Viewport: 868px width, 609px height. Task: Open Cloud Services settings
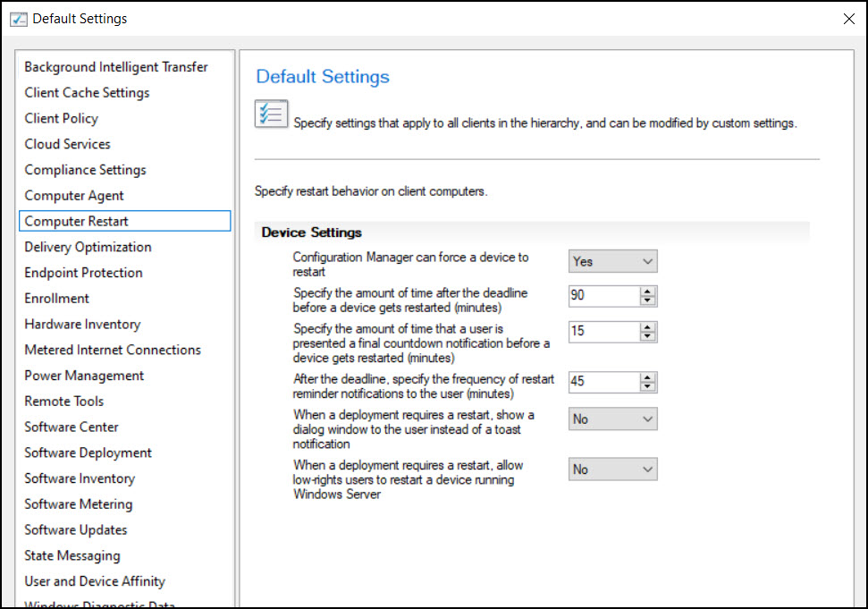pyautogui.click(x=68, y=144)
